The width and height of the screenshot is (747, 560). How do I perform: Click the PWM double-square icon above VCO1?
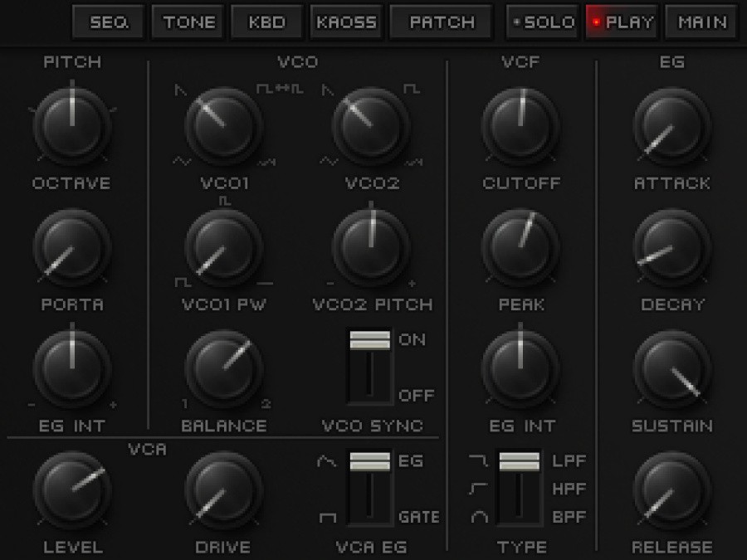[276, 87]
